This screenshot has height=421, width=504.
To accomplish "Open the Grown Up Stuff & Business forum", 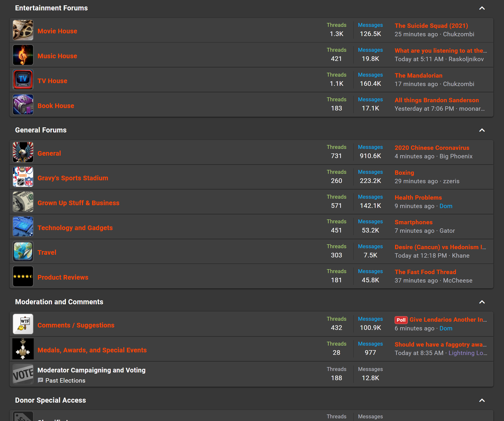I will point(78,203).
